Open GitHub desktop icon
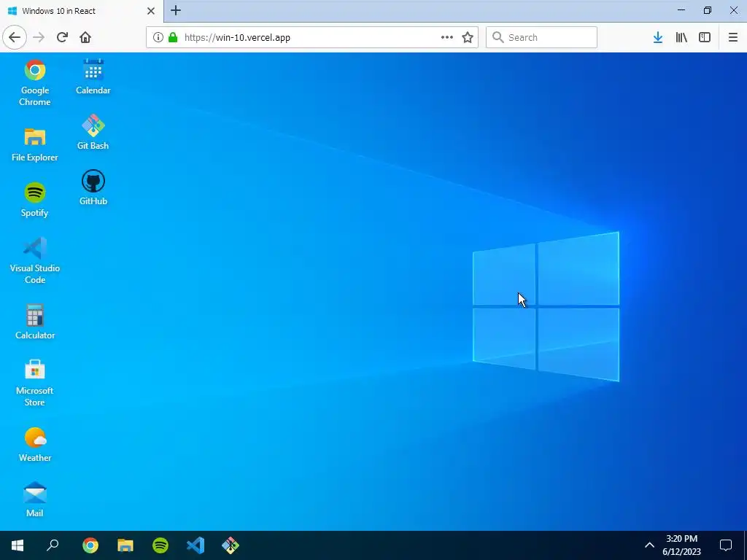This screenshot has width=747, height=560. 93,187
